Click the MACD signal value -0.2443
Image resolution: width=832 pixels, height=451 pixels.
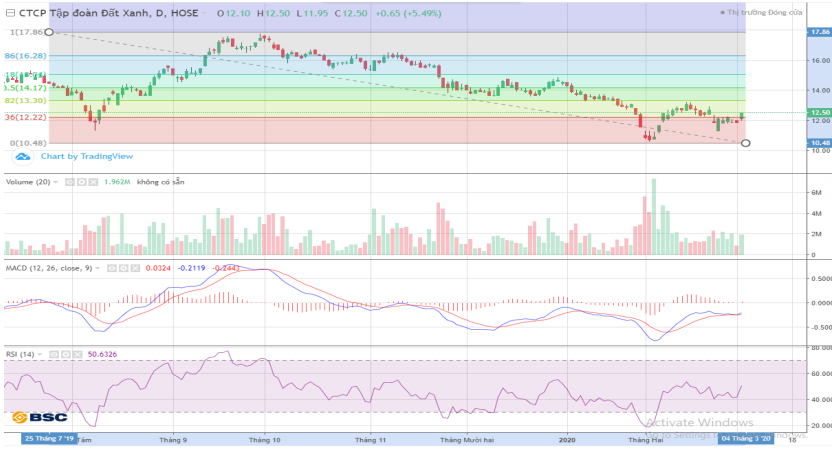[226, 268]
